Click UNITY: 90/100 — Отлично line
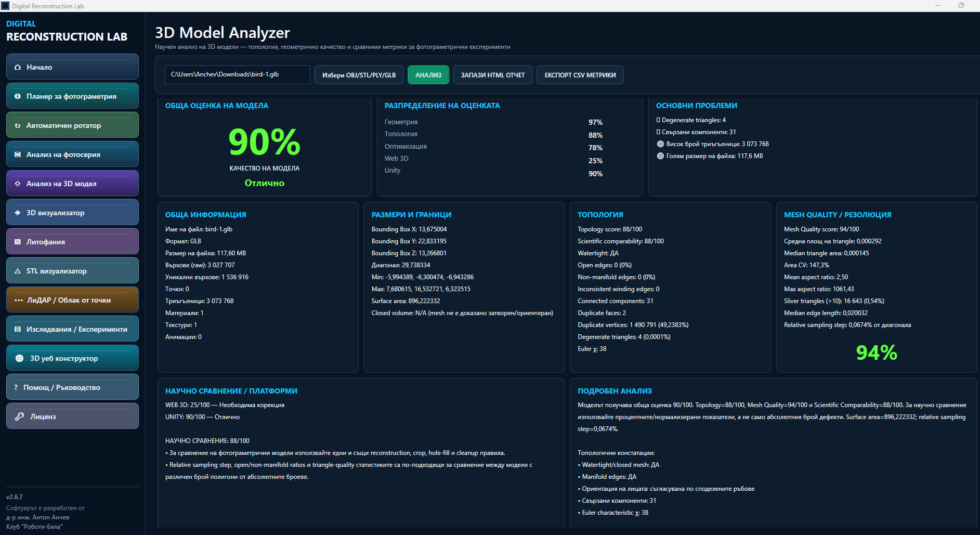 [203, 417]
